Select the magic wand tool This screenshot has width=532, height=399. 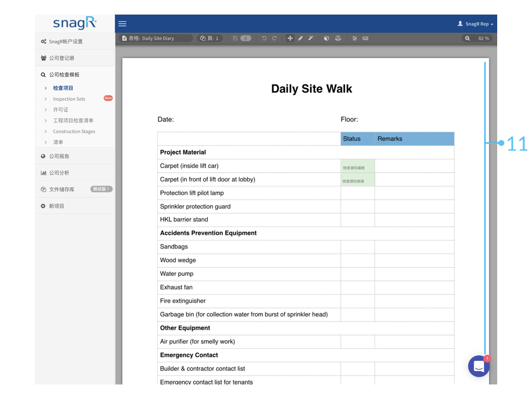click(311, 38)
